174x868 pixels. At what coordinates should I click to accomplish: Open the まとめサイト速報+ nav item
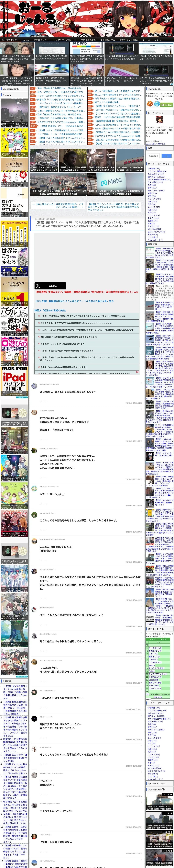[129, 40]
